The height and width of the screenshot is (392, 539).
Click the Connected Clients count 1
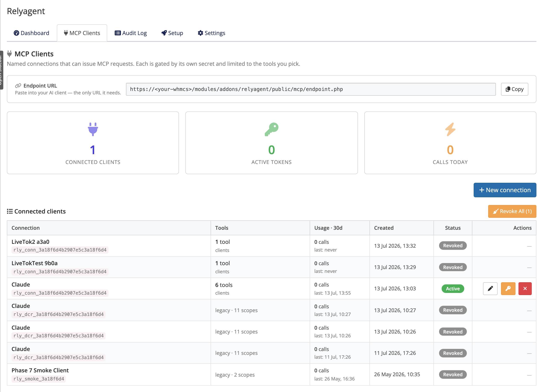point(93,150)
